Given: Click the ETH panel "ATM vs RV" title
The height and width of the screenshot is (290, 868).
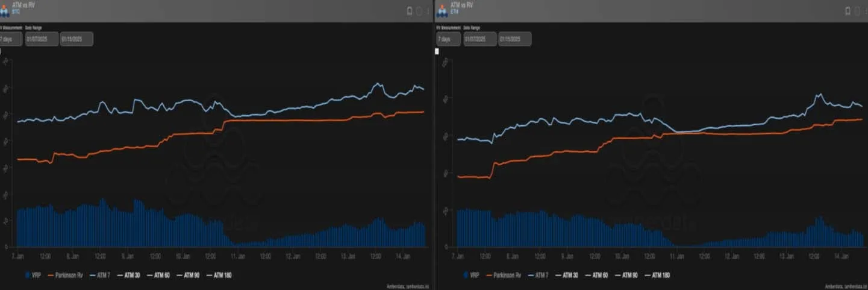Looking at the screenshot, I should (x=461, y=5).
